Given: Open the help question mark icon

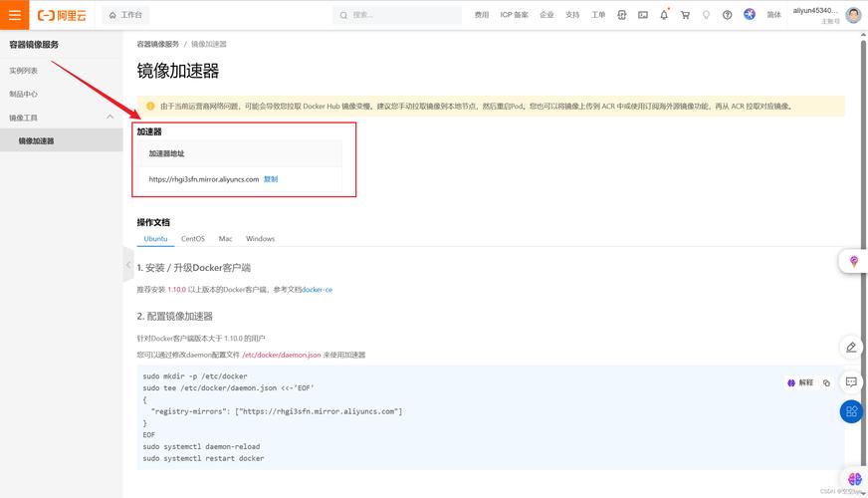Looking at the screenshot, I should click(728, 15).
